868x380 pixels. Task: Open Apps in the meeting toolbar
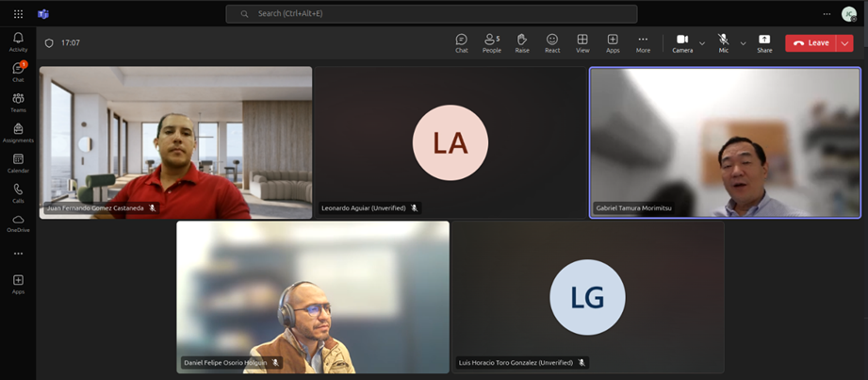[613, 42]
